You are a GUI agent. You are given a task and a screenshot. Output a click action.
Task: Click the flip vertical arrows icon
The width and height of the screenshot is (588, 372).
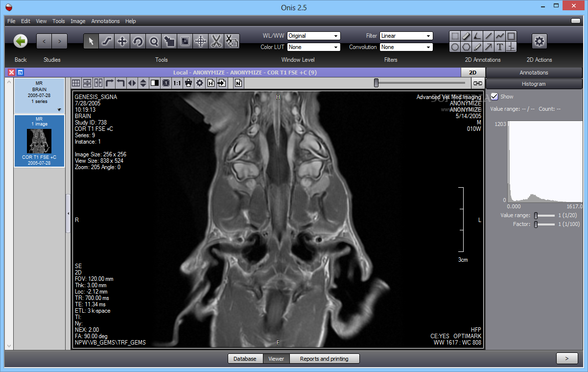(143, 83)
